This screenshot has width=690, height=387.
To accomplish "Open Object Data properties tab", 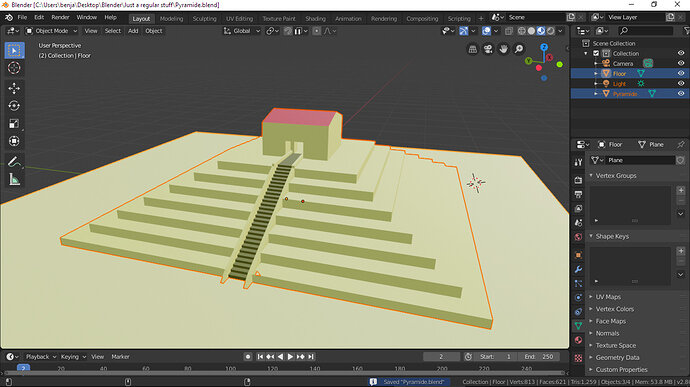I will coord(578,326).
